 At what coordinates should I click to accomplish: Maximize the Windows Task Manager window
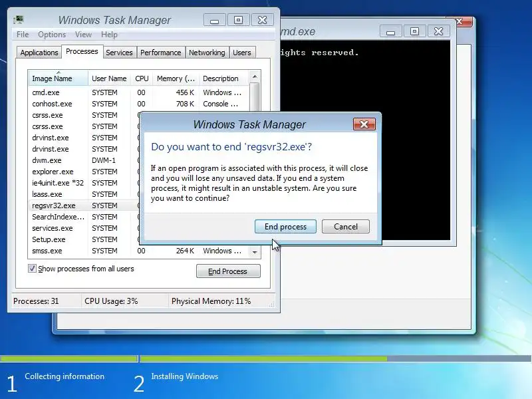[239, 20]
